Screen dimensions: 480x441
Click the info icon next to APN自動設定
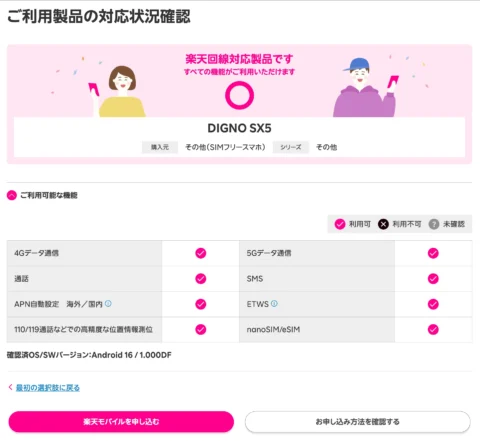(x=108, y=304)
